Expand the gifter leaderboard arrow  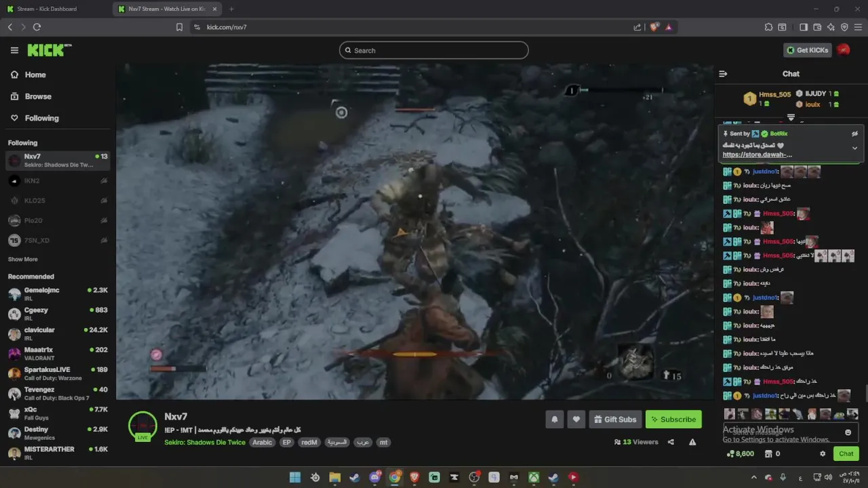point(791,117)
